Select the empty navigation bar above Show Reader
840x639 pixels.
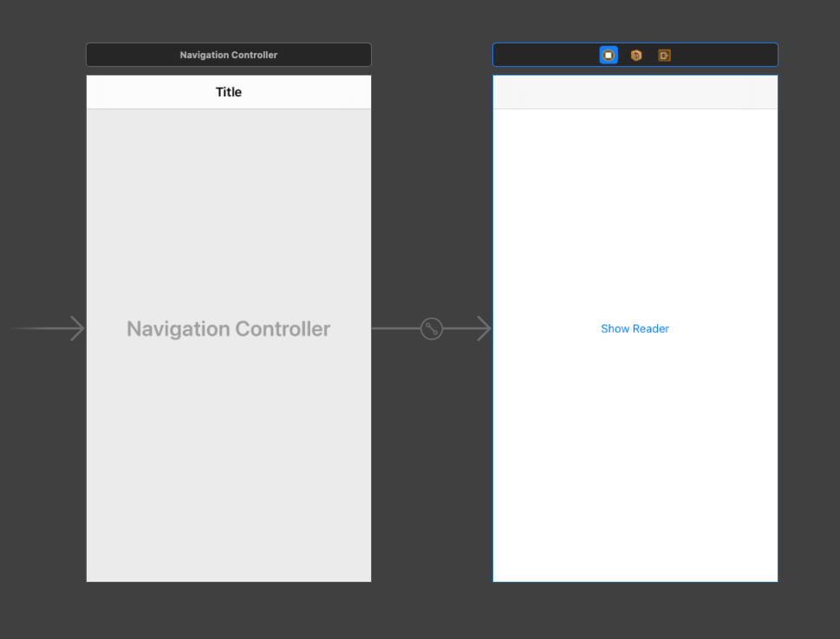[635, 92]
